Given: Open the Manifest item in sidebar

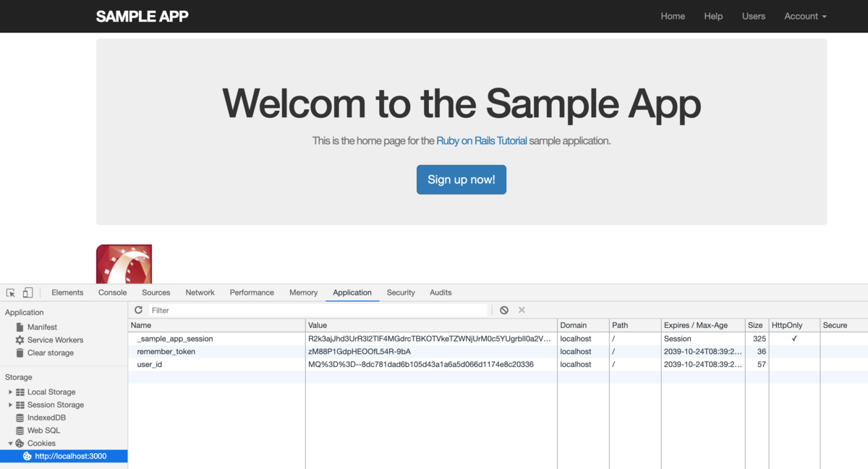Looking at the screenshot, I should click(42, 327).
